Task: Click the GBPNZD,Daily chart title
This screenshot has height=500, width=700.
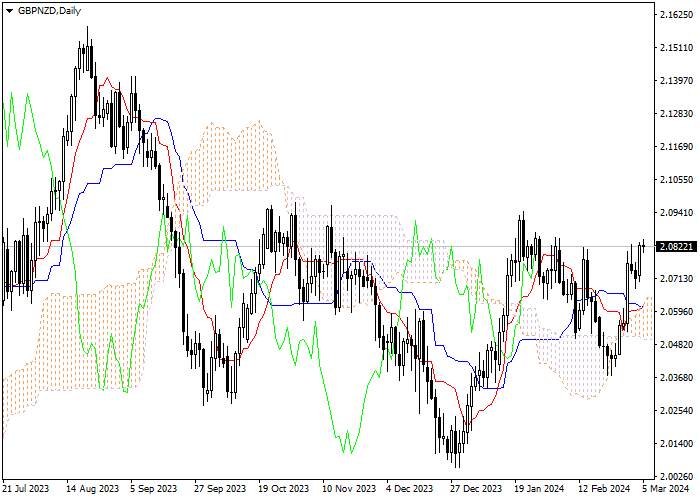Action: [49, 11]
